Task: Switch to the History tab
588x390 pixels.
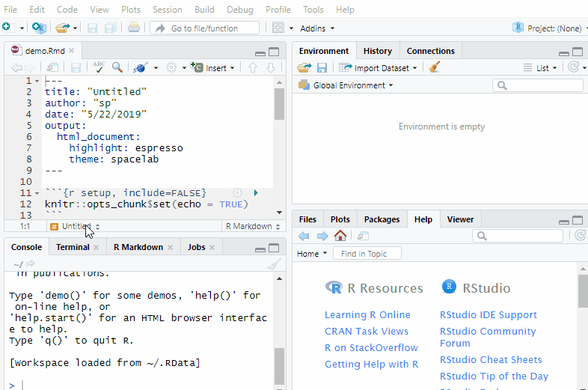Action: (x=378, y=51)
